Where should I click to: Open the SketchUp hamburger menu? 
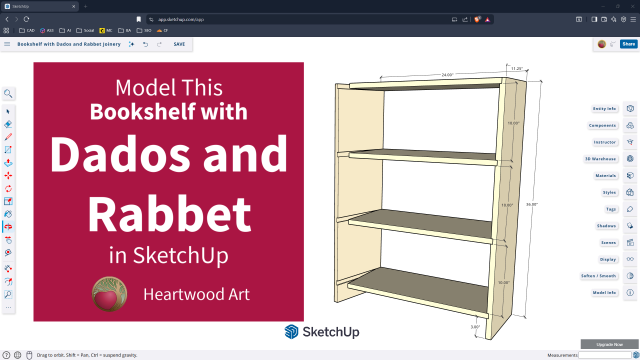click(7, 44)
